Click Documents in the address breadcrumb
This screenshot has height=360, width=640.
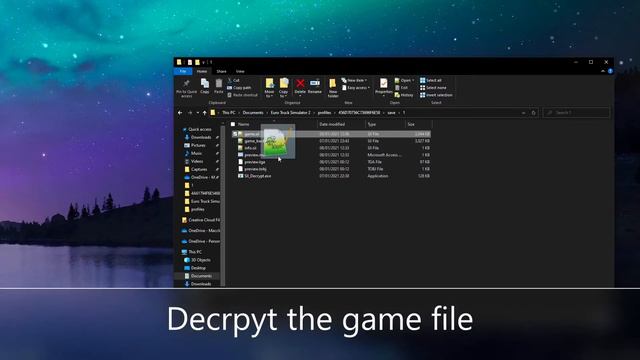(x=253, y=113)
